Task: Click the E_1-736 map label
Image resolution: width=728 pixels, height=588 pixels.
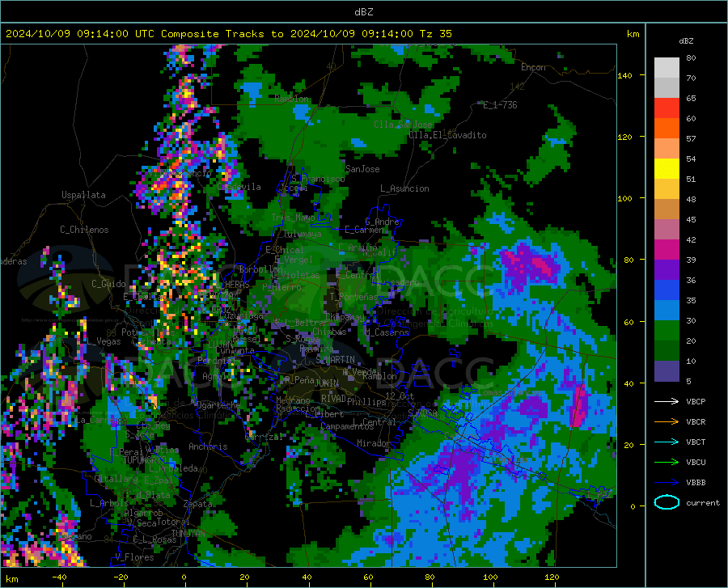Action: click(500, 105)
